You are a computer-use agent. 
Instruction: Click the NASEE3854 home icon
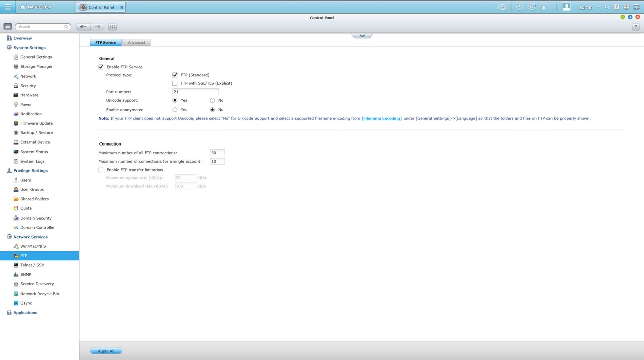[23, 7]
